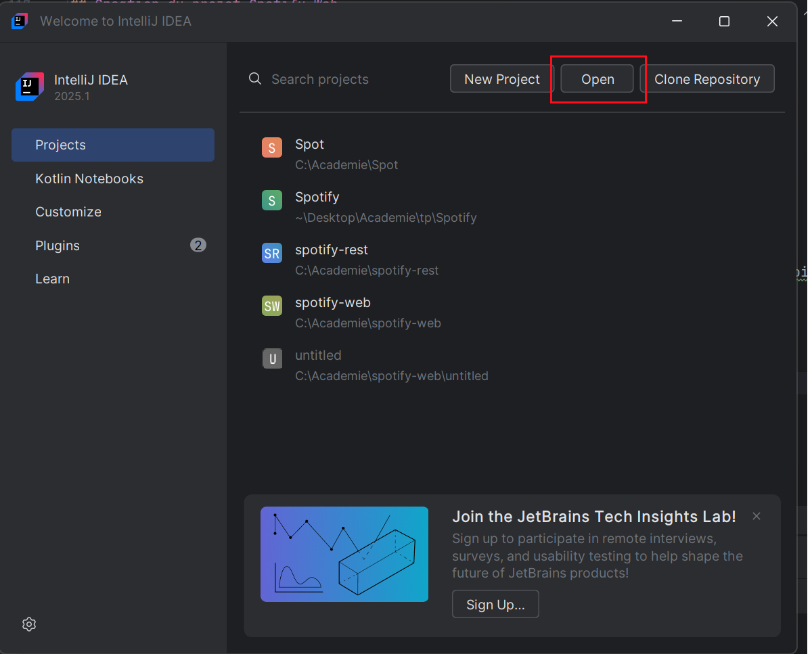Image resolution: width=812 pixels, height=654 pixels.
Task: Click the gray untitled project icon
Action: (x=271, y=358)
